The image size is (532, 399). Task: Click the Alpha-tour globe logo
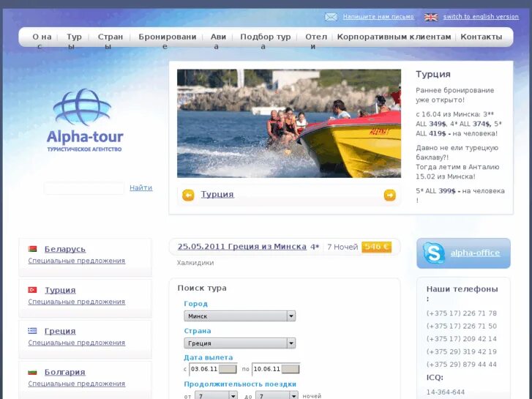83,107
